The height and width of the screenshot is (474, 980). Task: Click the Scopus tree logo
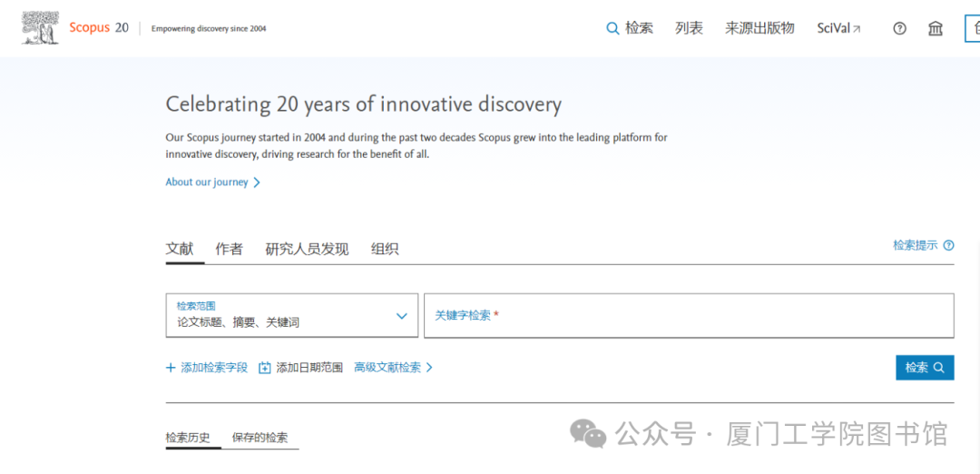(x=40, y=28)
